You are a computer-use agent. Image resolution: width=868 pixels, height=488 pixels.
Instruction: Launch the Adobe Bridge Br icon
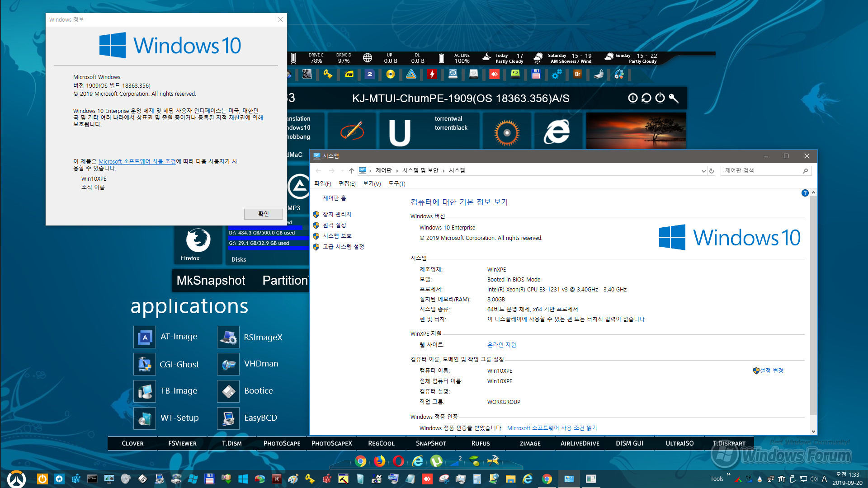coord(577,74)
